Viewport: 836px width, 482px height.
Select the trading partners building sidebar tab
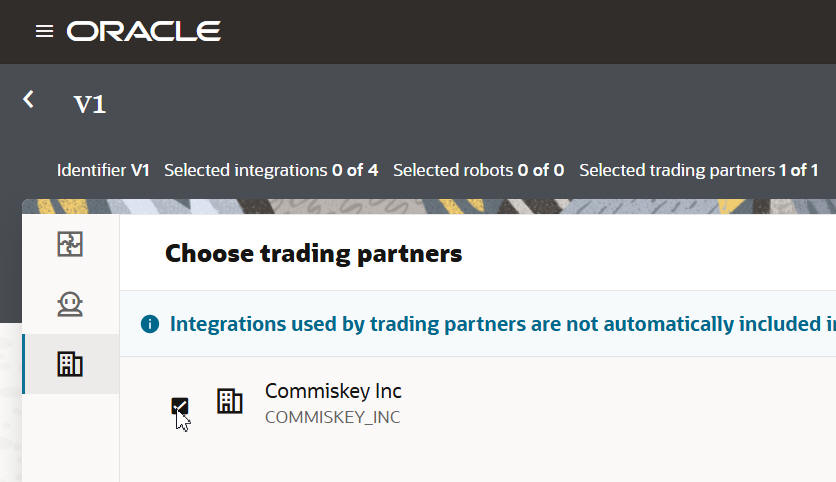(70, 364)
